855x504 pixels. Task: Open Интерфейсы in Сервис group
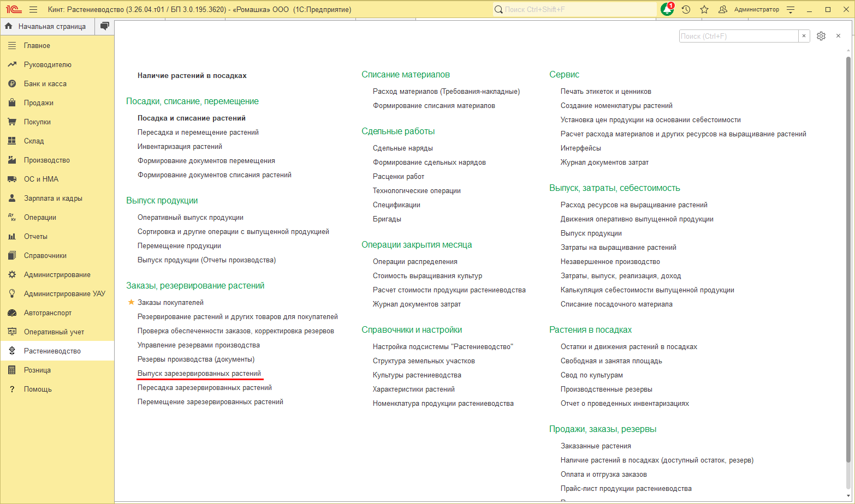pyautogui.click(x=581, y=148)
